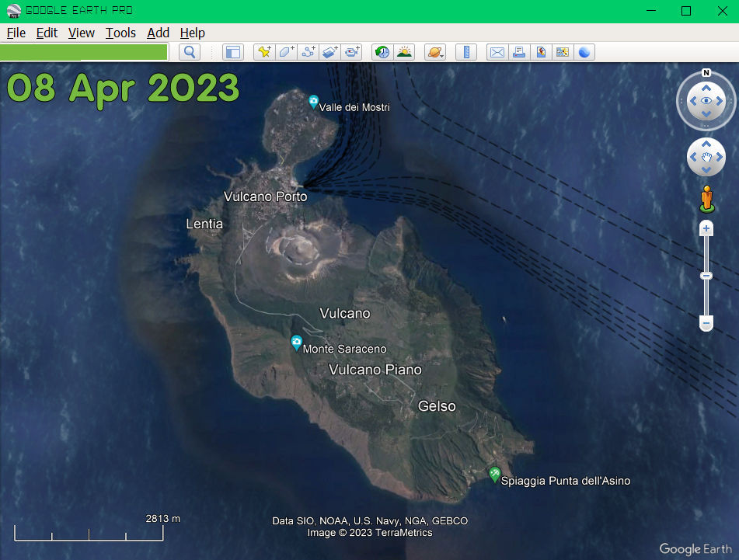This screenshot has height=560, width=739.
Task: Add a new placemark pin
Action: click(x=264, y=52)
